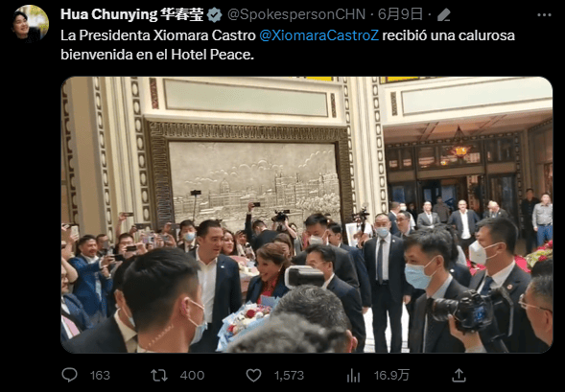Open the tweet via text 'bienvenida en el Hotel Peace'
Image resolution: width=565 pixels, height=392 pixels.
156,55
